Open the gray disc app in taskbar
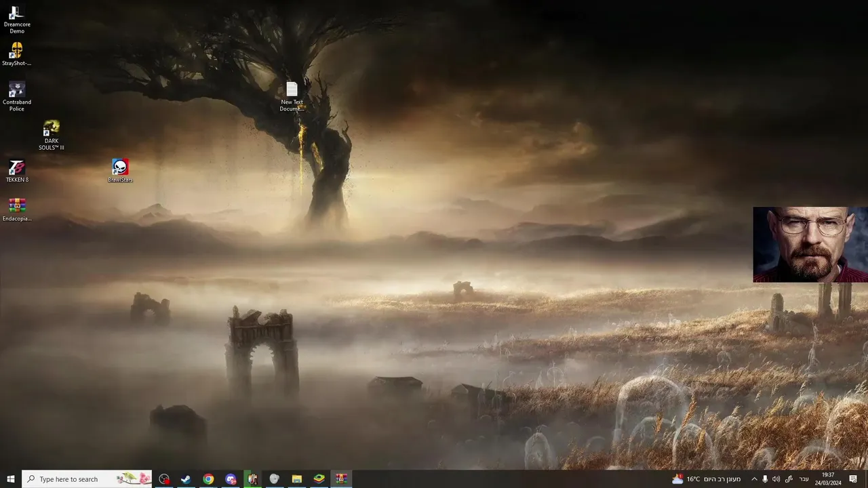The height and width of the screenshot is (488, 868). tap(275, 479)
